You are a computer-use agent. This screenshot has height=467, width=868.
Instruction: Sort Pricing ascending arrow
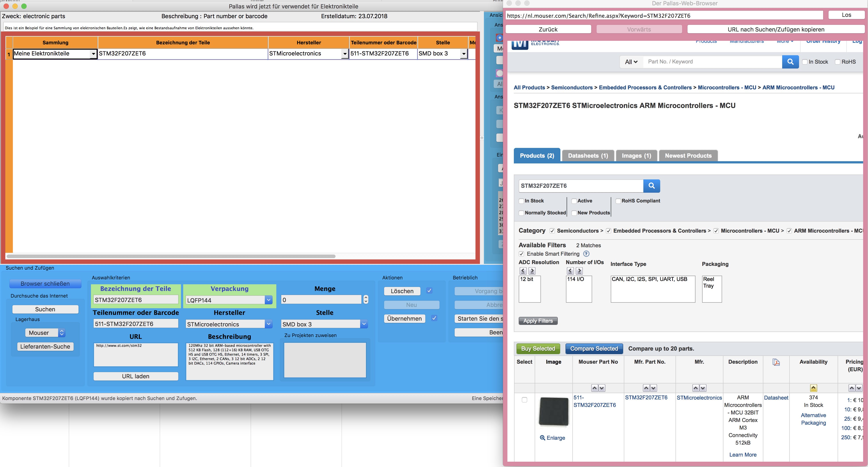pos(852,388)
